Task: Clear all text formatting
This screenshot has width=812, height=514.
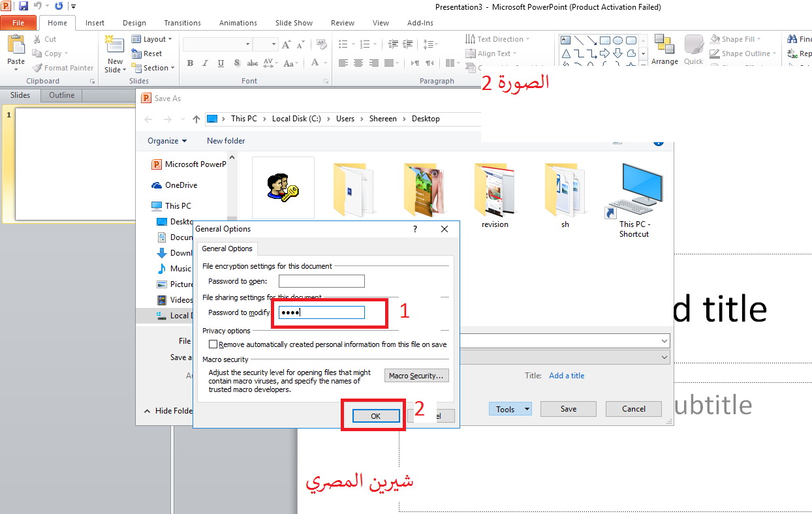Action: (322, 44)
